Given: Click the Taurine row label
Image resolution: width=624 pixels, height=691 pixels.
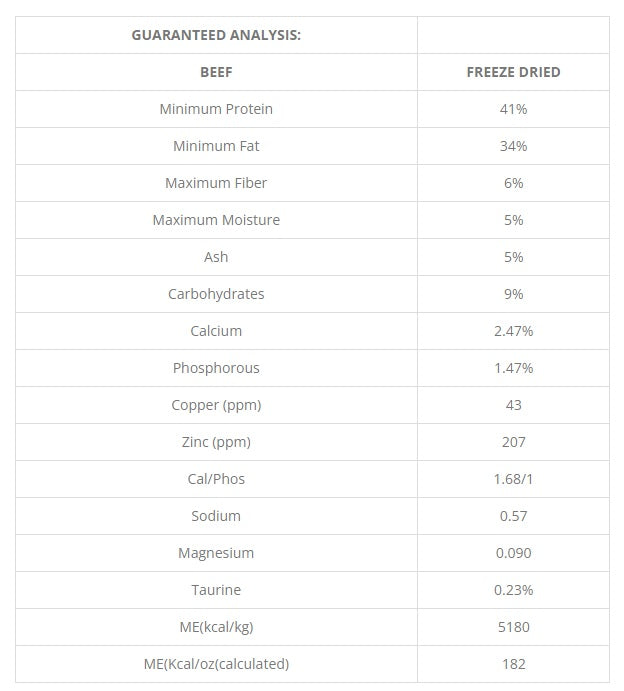Looking at the screenshot, I should tap(216, 590).
